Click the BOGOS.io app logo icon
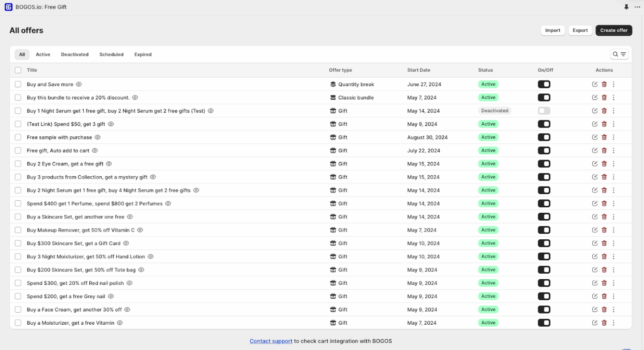This screenshot has height=350, width=644. click(x=9, y=7)
